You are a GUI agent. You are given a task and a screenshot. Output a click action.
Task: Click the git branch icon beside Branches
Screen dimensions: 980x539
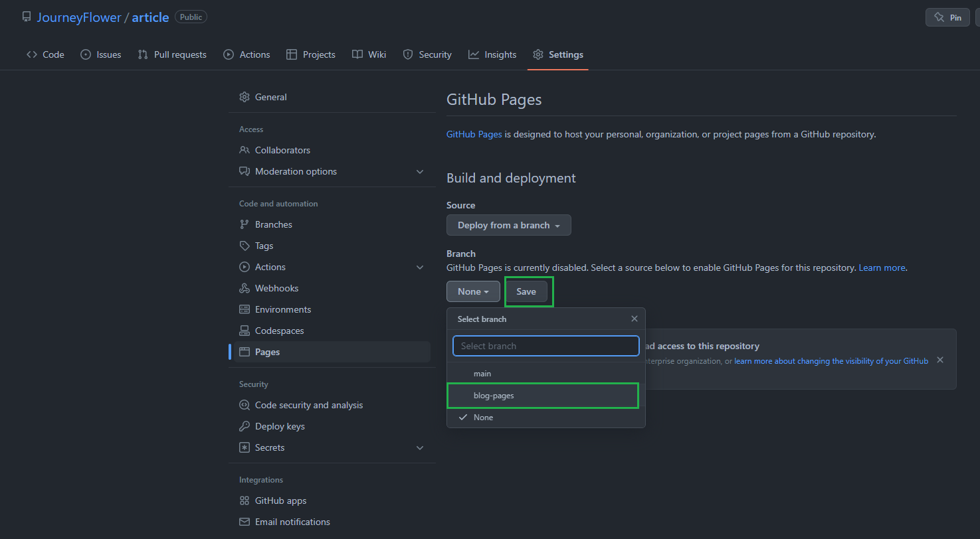(x=245, y=224)
